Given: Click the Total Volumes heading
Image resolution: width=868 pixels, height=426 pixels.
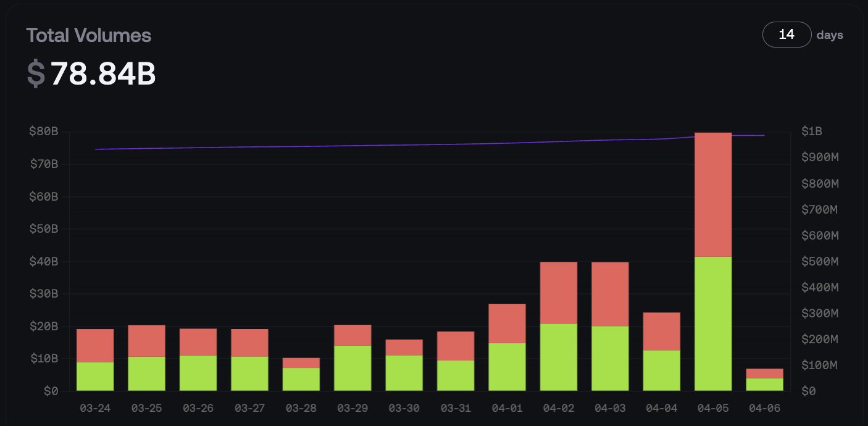Looking at the screenshot, I should pyautogui.click(x=88, y=35).
